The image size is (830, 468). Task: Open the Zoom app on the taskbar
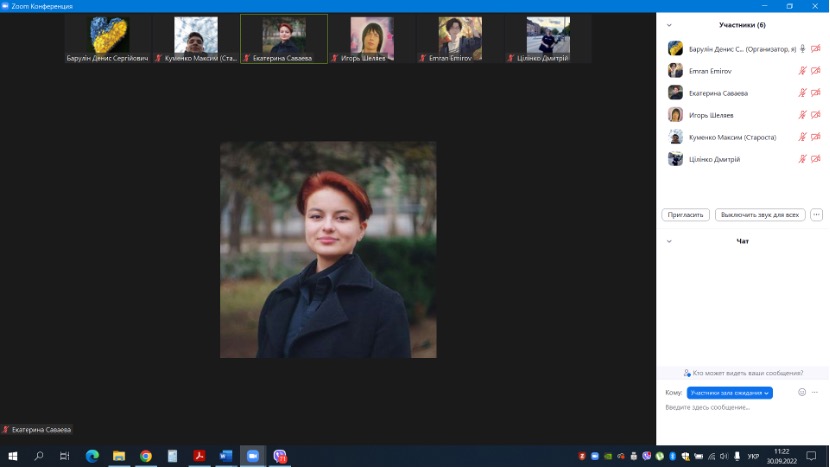pos(253,456)
